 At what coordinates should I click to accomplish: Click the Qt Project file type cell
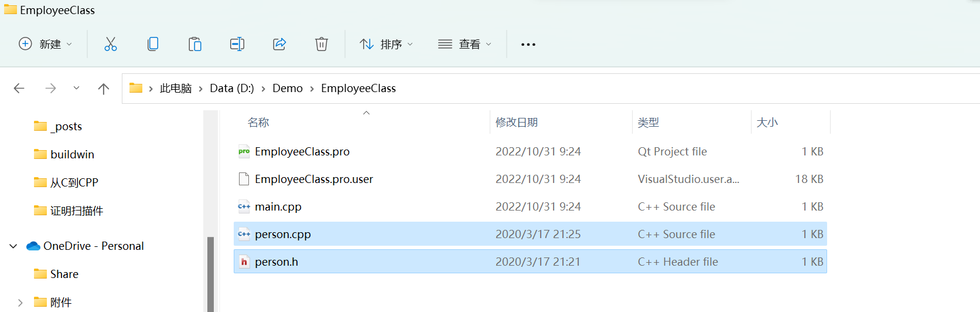point(672,151)
